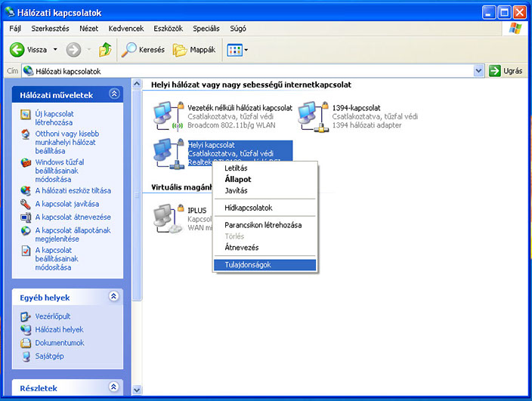
Task: Select the IPLUS VPN connection icon
Action: tap(169, 218)
